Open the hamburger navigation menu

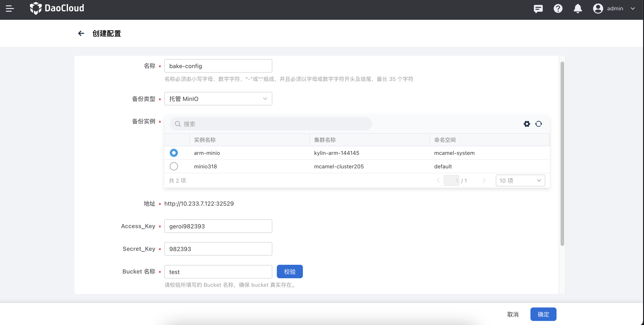(x=10, y=9)
